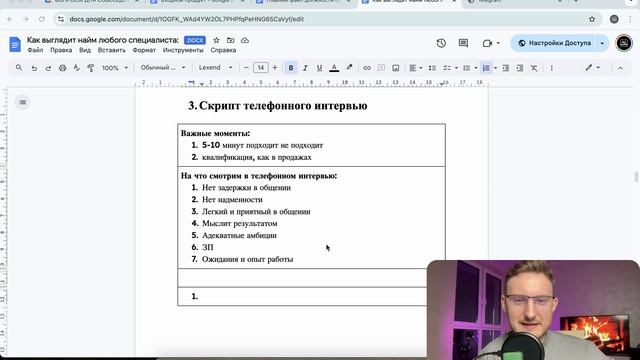
Task: Click the browser address bar URL
Action: pos(187,19)
